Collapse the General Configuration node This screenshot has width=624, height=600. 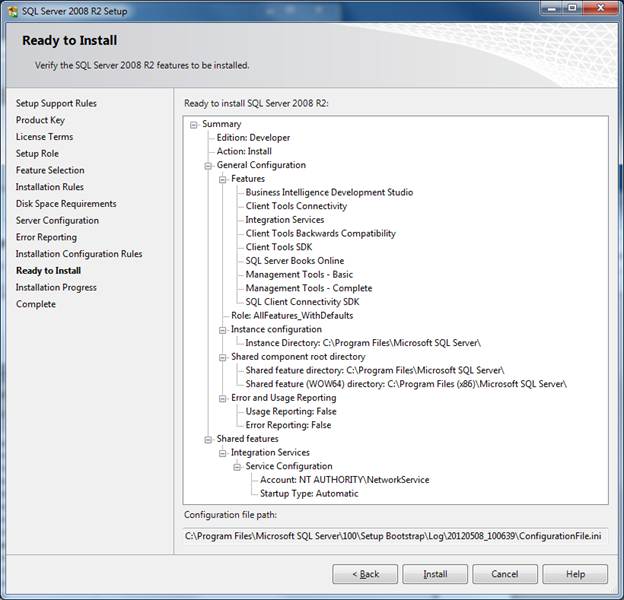[208, 166]
